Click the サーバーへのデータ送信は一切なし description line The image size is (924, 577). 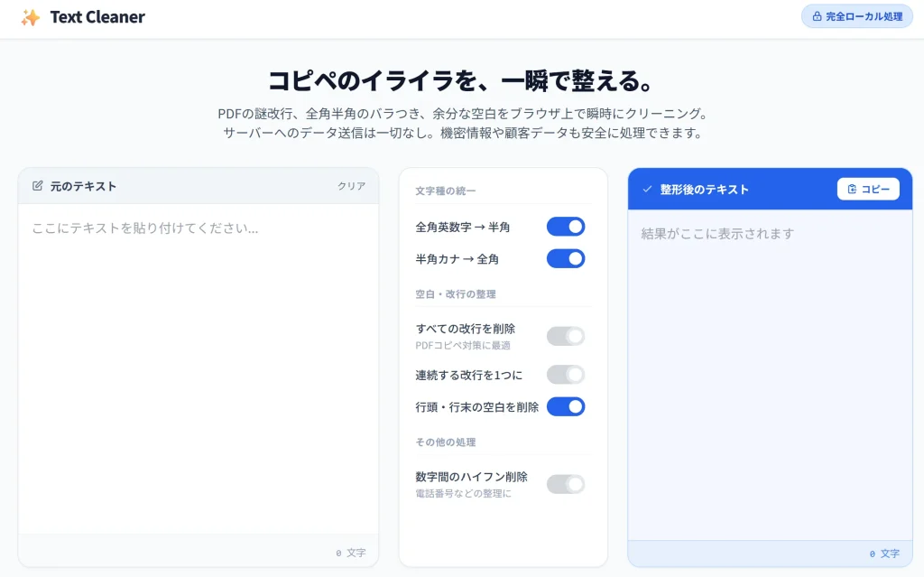(461, 133)
